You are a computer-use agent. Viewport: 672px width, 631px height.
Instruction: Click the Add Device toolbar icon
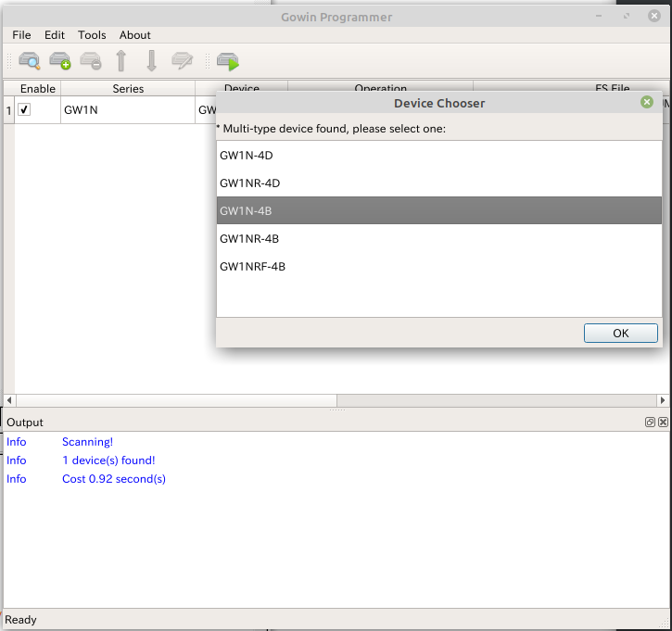(60, 61)
